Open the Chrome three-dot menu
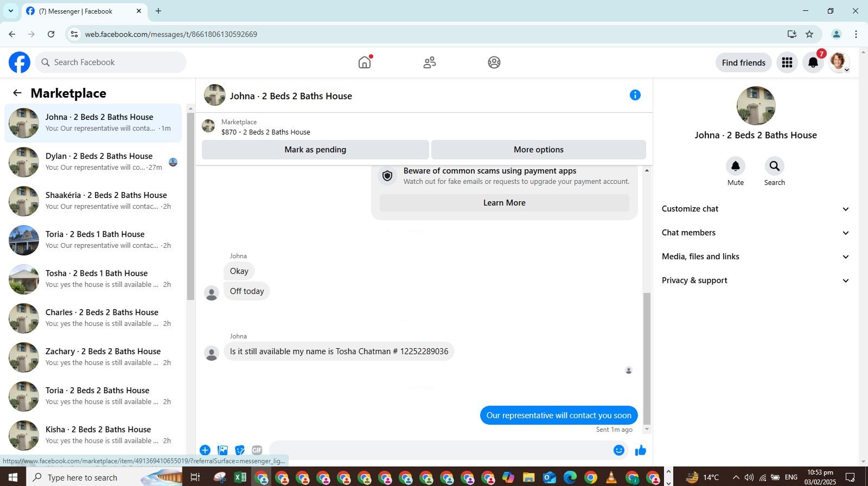 856,34
